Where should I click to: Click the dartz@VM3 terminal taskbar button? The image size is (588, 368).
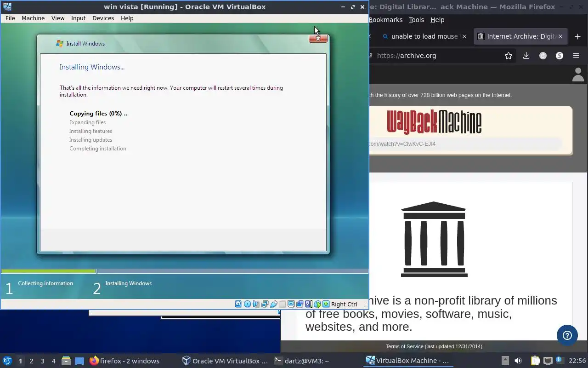[x=302, y=361]
